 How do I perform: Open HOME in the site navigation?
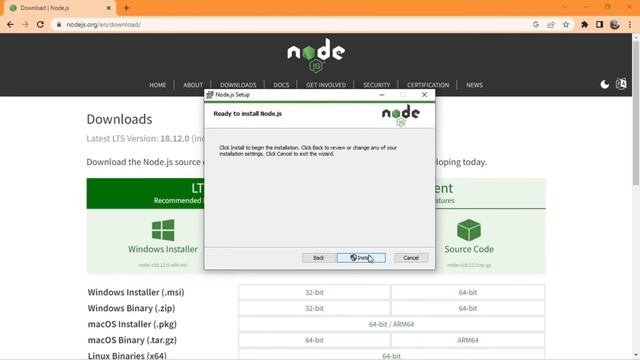pos(158,85)
